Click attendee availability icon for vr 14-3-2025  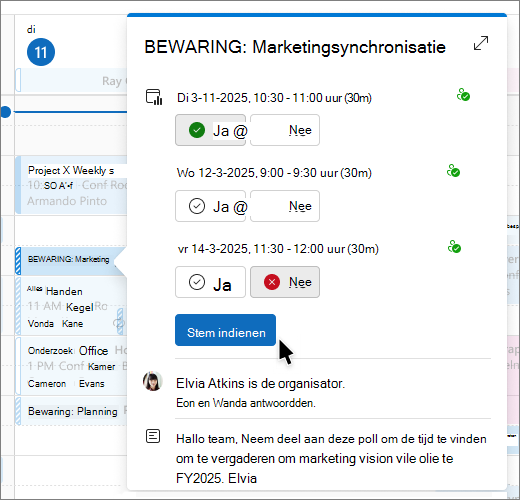click(x=454, y=247)
